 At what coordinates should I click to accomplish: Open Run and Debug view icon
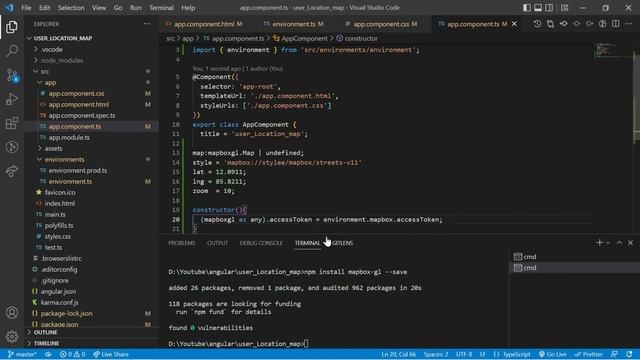point(12,99)
